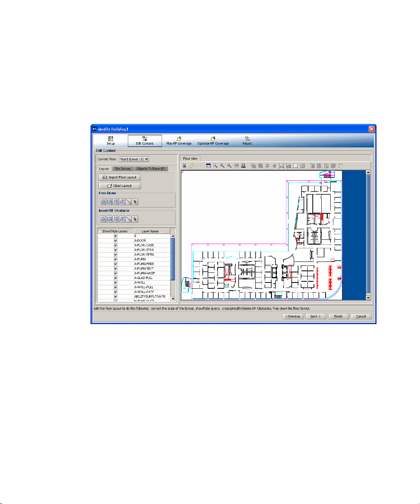Click the third magnifier icon in the Floor View toolbar
Viewport: 420px width, 504px height.
(x=229, y=166)
